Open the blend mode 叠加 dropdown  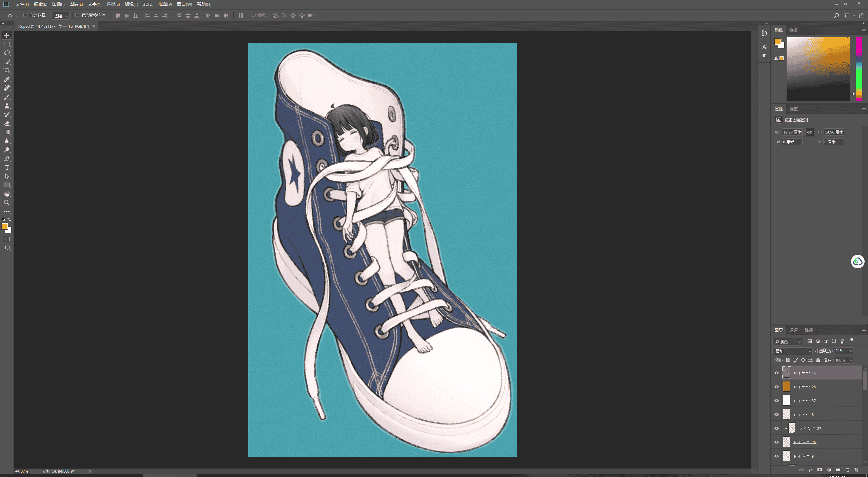point(792,351)
